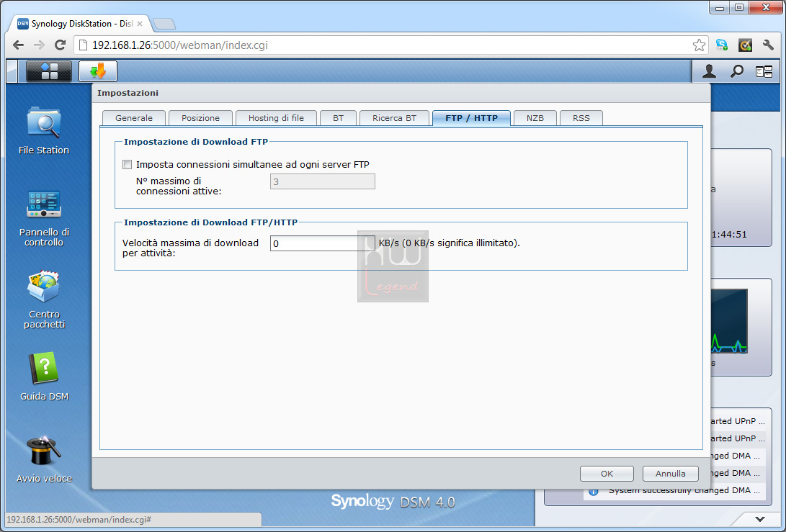Click the info icon in system log
The width and height of the screenshot is (786, 532).
594,491
